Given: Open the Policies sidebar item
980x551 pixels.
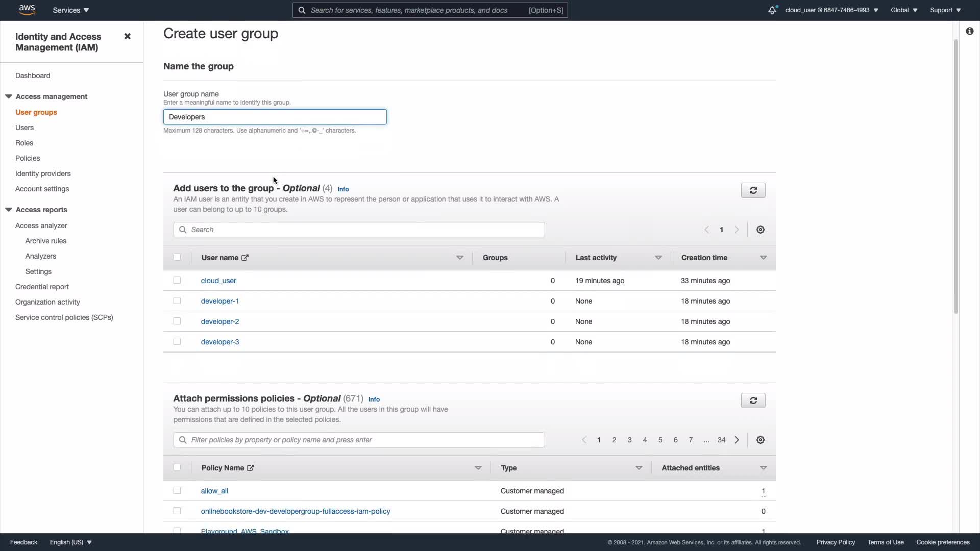Looking at the screenshot, I should click(28, 158).
